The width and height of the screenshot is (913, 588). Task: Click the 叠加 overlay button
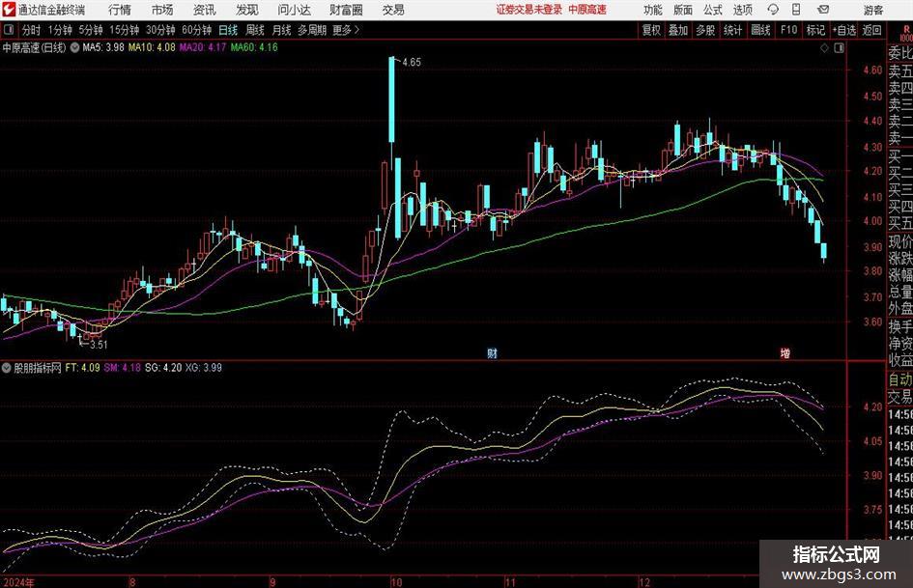click(678, 30)
